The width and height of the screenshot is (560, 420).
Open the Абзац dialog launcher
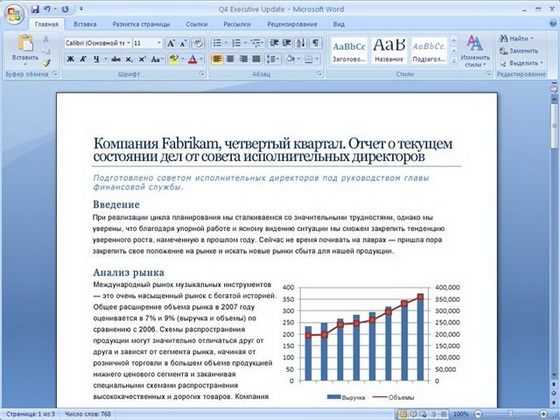[319, 74]
